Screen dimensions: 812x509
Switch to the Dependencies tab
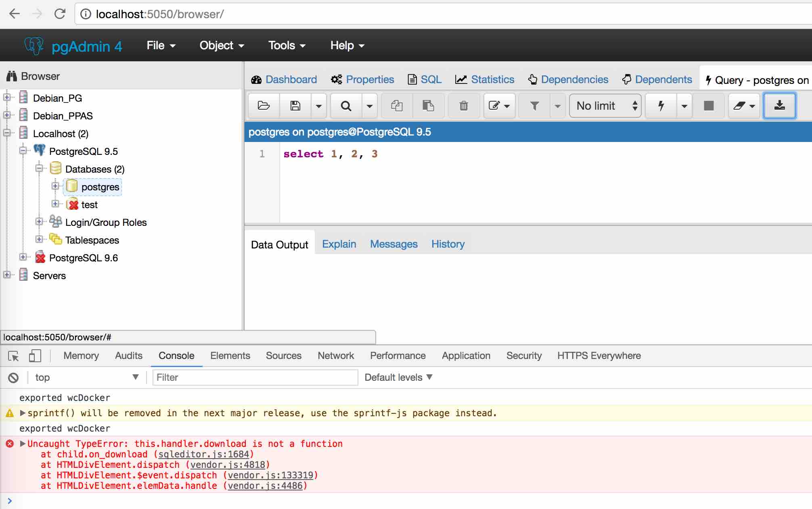pyautogui.click(x=568, y=79)
